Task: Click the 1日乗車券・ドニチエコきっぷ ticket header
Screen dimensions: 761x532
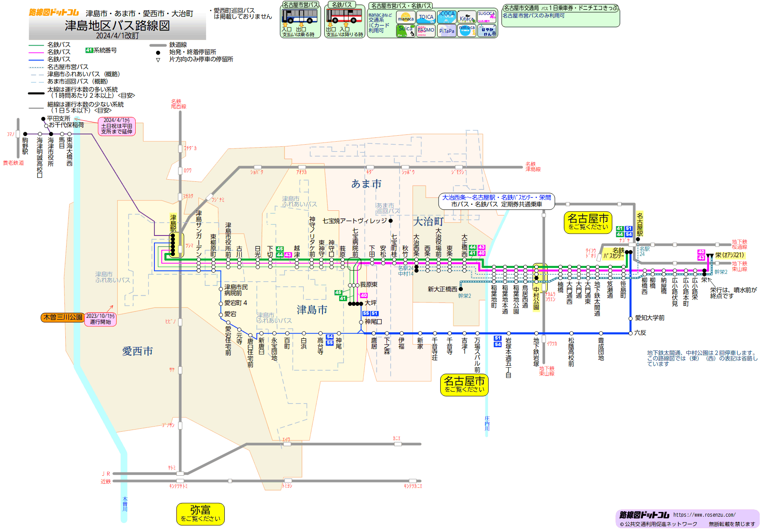Action: (x=561, y=8)
